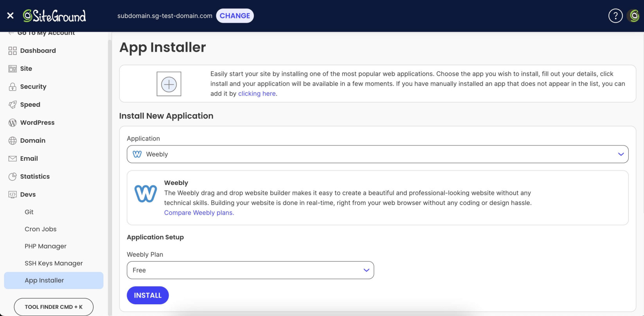This screenshot has width=644, height=316.
Task: Open the help question mark icon
Action: tap(615, 16)
